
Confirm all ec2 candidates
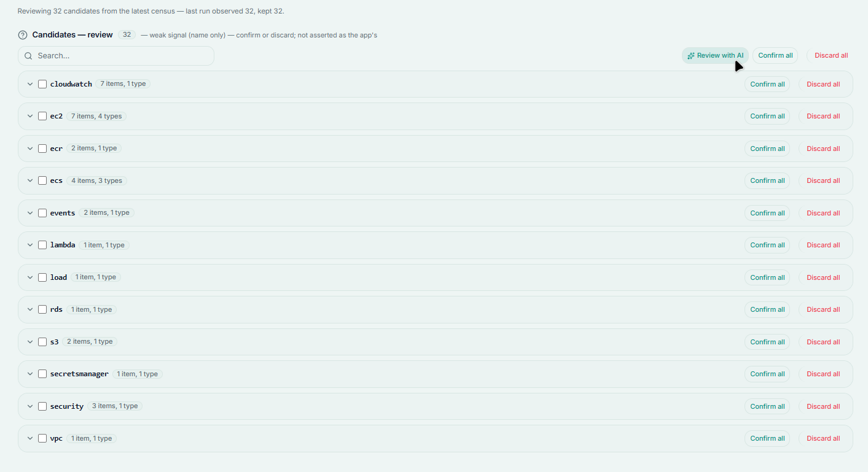point(767,116)
